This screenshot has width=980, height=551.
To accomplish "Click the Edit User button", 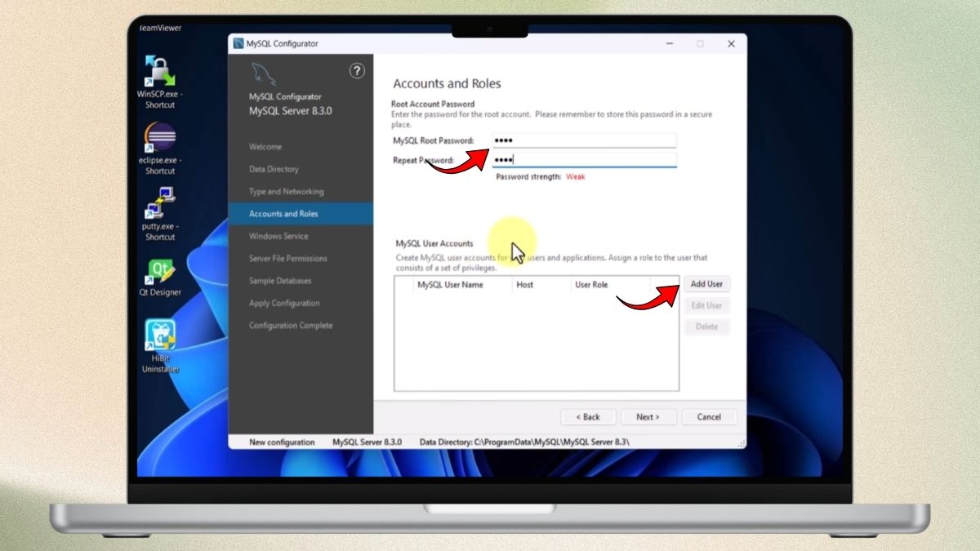I will click(706, 305).
